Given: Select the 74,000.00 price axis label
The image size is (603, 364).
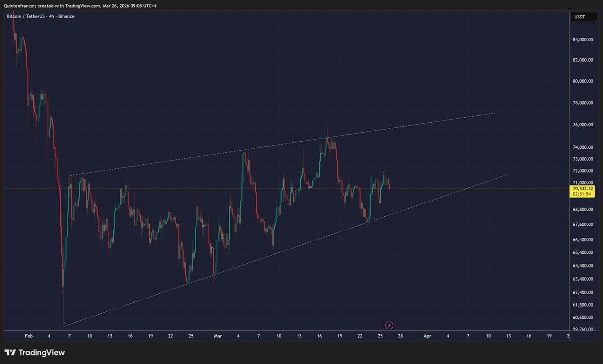Looking at the screenshot, I should point(582,147).
